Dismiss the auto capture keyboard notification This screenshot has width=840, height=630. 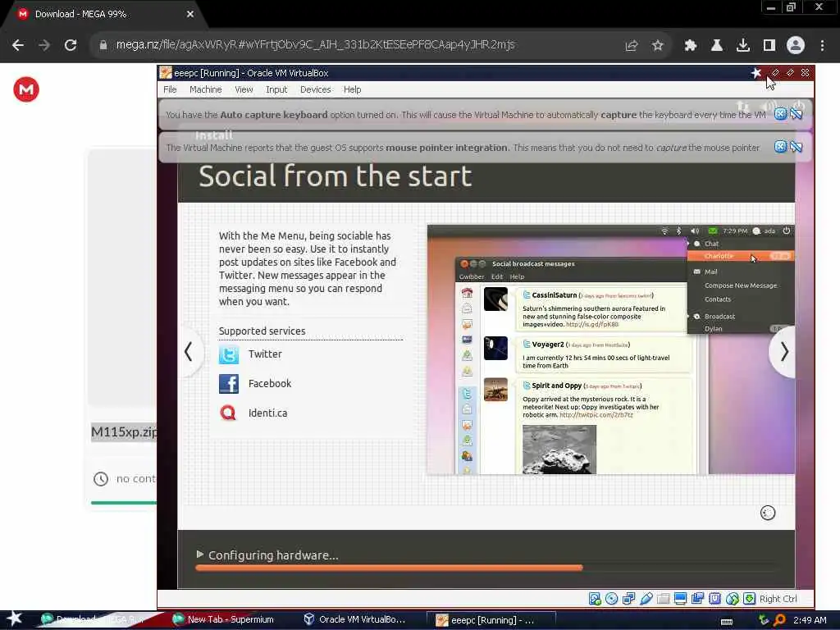coord(781,113)
